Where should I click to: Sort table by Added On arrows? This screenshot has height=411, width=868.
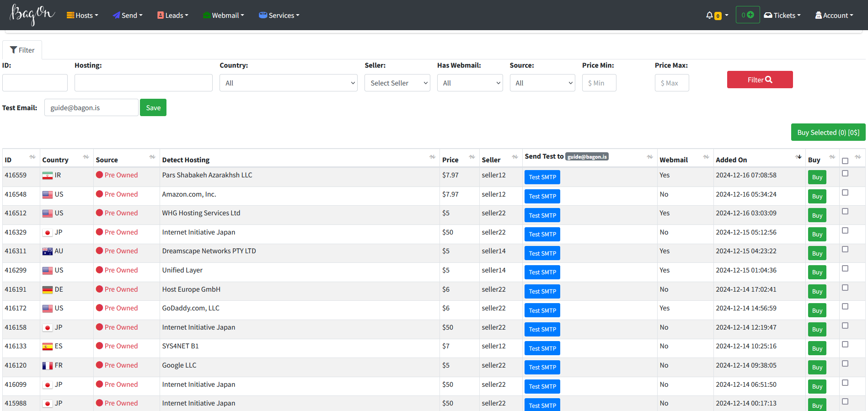pyautogui.click(x=798, y=157)
